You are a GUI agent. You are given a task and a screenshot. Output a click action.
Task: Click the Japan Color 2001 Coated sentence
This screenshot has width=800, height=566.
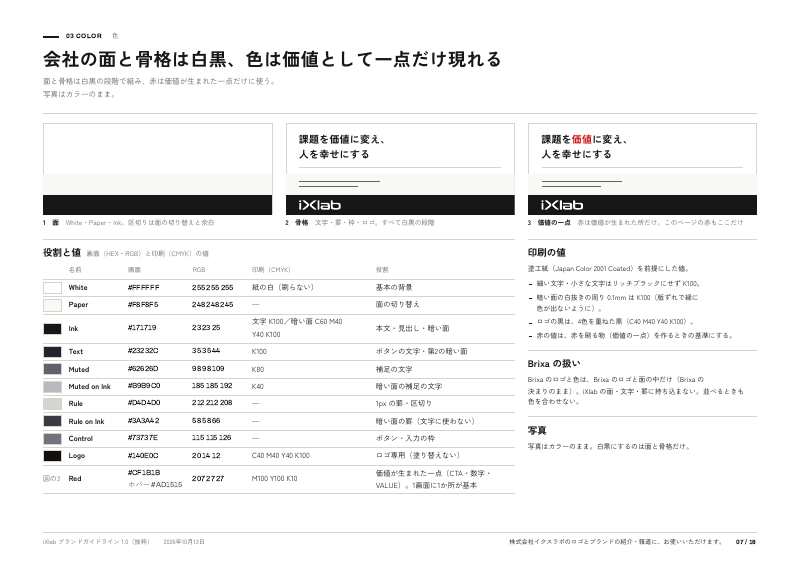pyautogui.click(x=609, y=268)
